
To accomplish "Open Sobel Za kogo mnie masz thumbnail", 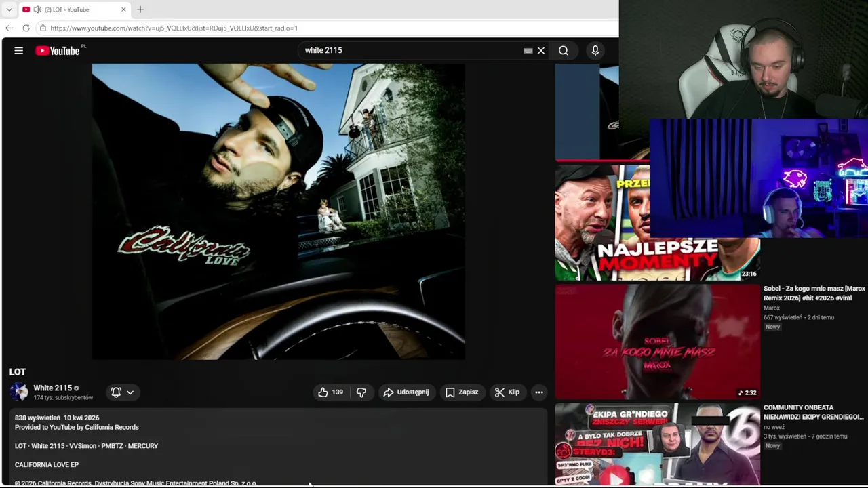I will [658, 342].
